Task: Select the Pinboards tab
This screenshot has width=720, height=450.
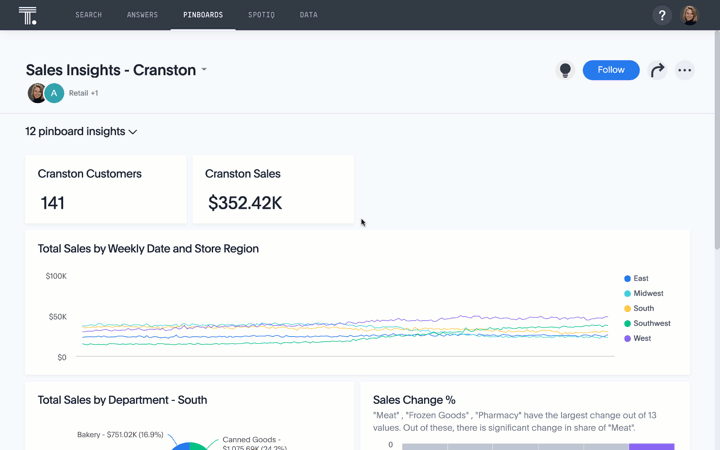Action: coord(203,15)
